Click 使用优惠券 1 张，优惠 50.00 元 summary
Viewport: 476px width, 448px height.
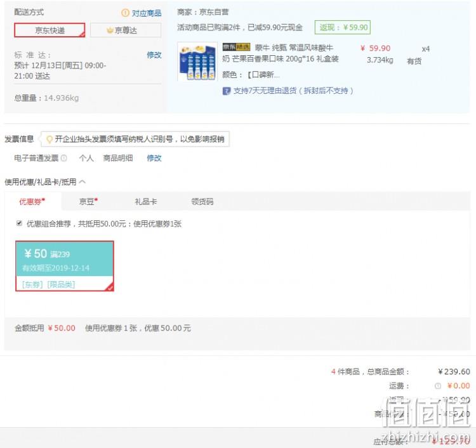138,328
